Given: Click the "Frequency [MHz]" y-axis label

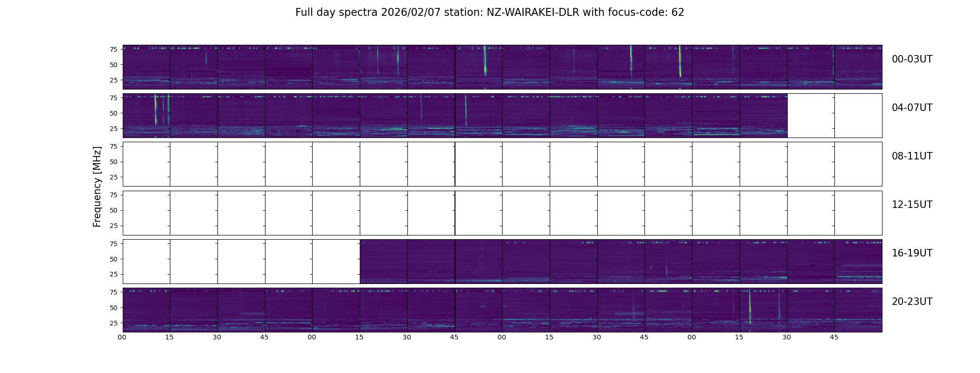Looking at the screenshot, I should [97, 186].
